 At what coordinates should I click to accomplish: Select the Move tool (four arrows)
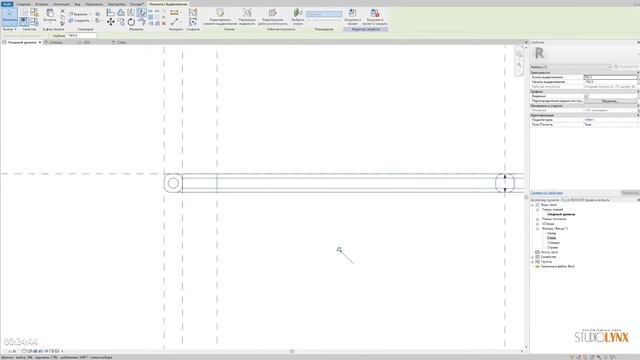(x=110, y=22)
